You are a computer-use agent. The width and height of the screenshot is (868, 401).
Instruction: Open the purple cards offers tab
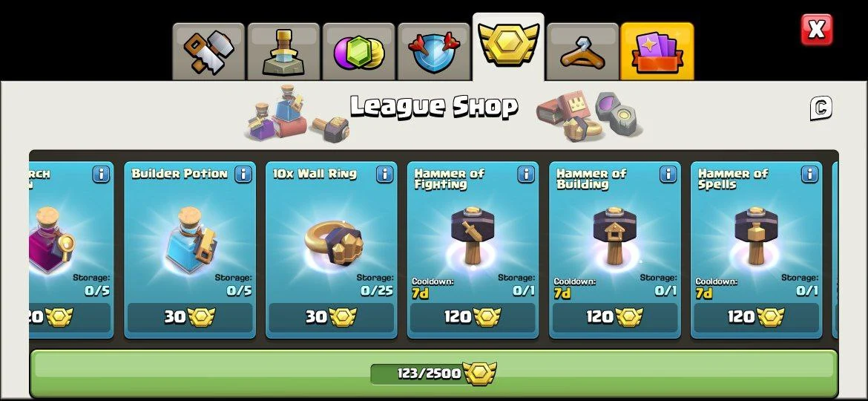[657, 51]
